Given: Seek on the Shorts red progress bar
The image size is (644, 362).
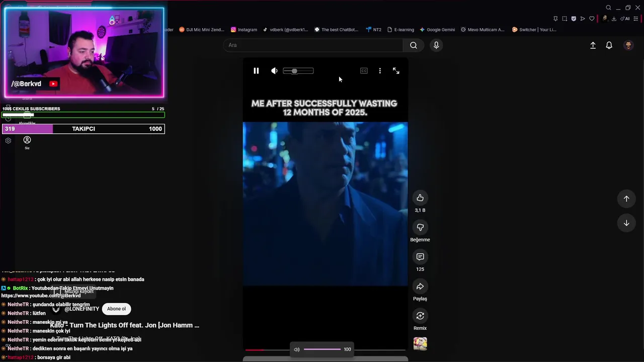Looking at the screenshot, I should coord(325,349).
